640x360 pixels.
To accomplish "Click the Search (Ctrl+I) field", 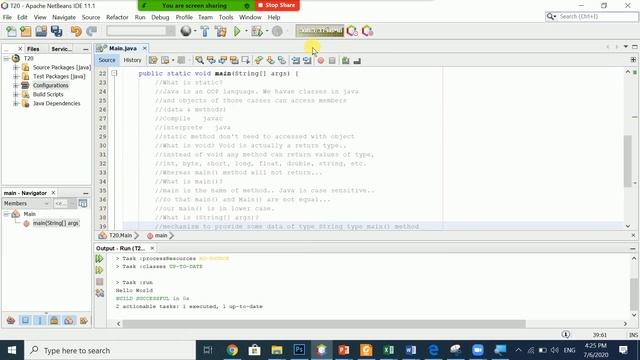I will click(x=592, y=16).
